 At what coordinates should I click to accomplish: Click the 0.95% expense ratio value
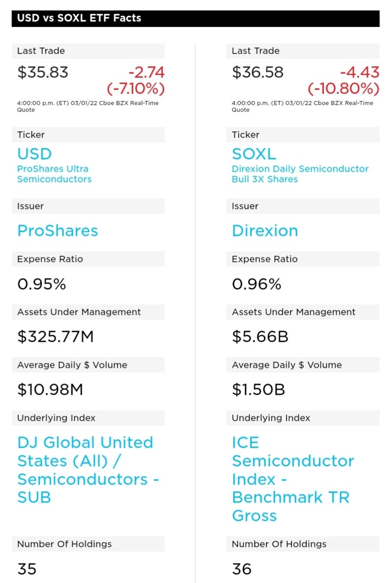[x=41, y=284]
